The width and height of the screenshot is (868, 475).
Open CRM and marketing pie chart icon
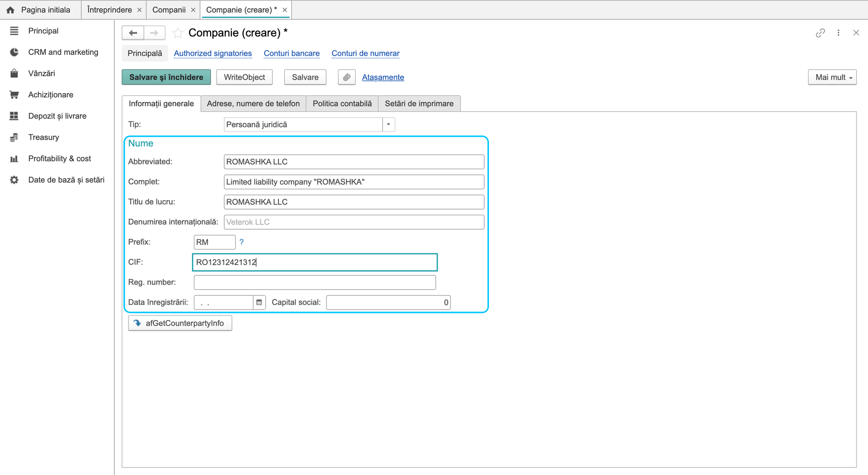(14, 52)
